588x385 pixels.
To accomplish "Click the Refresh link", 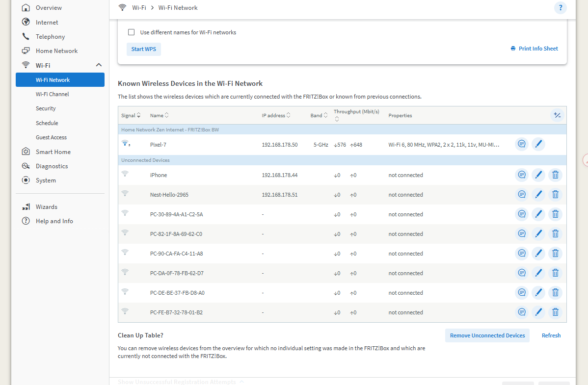I will (551, 335).
